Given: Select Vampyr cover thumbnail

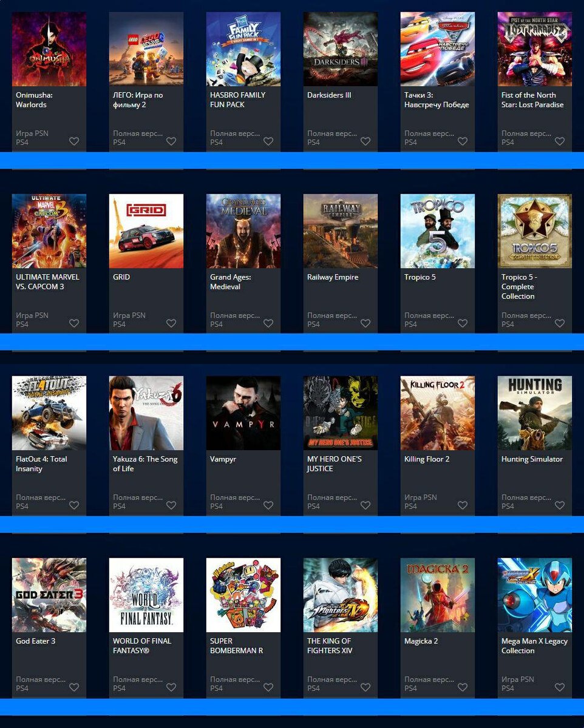Looking at the screenshot, I should click(243, 413).
